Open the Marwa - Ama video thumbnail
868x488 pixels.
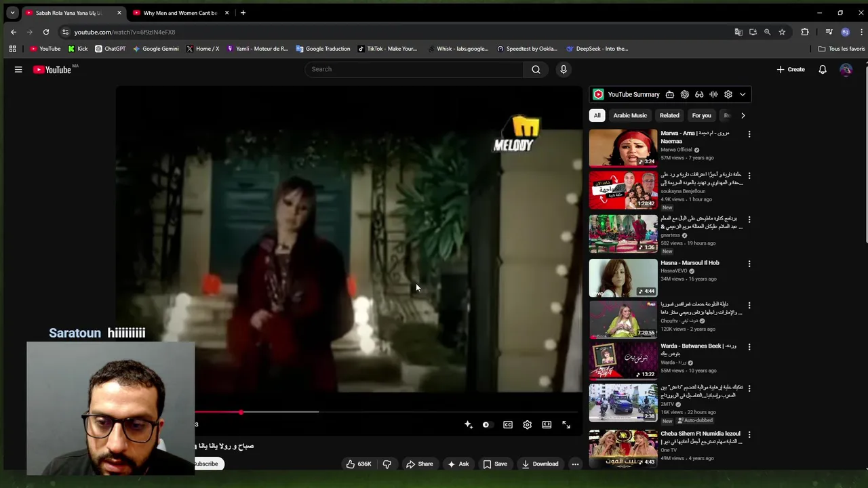coord(623,148)
